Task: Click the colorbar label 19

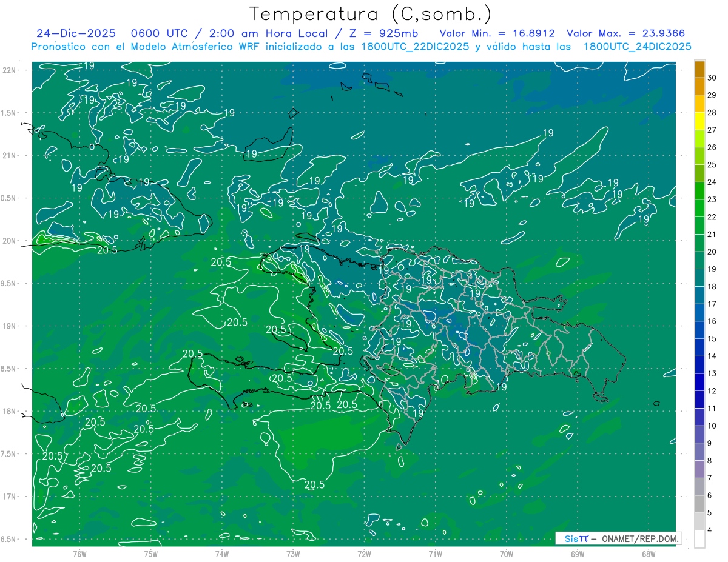Action: tap(712, 269)
